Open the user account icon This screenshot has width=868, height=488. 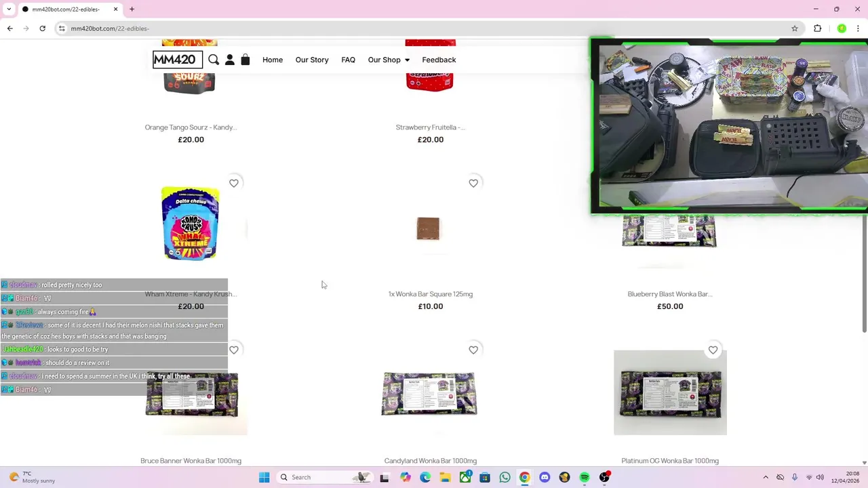coord(230,60)
